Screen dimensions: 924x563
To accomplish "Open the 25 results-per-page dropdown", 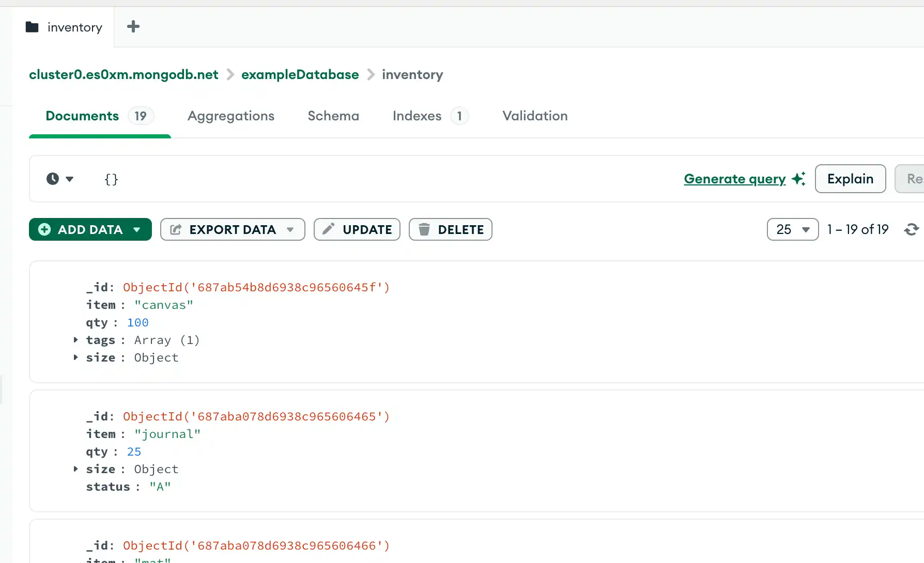I will pos(792,229).
